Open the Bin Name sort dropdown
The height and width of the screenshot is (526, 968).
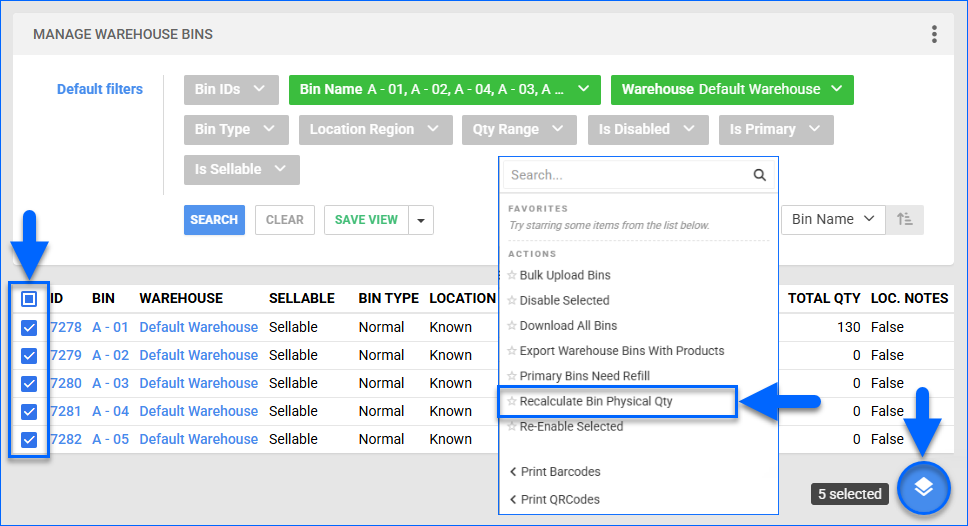[832, 219]
